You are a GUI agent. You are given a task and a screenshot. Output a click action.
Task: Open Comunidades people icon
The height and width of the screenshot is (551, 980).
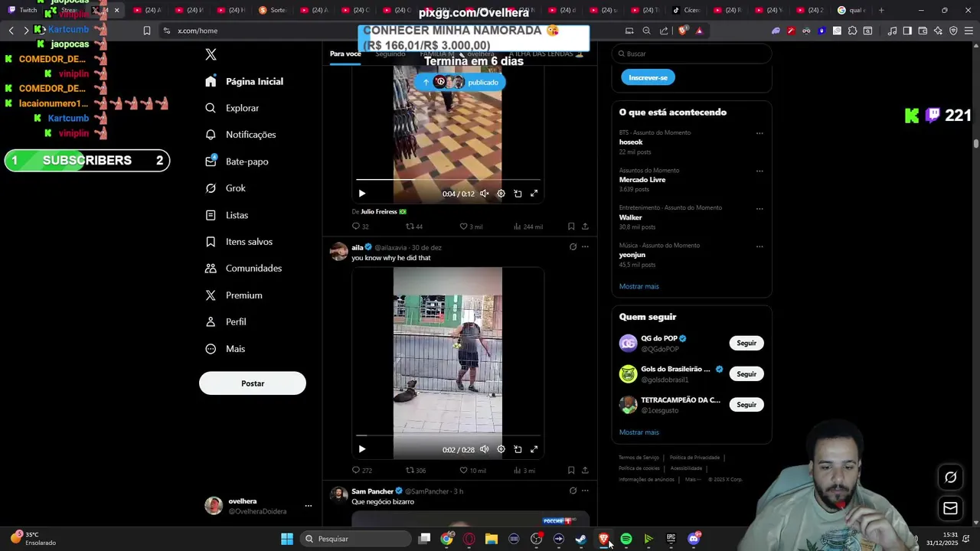pos(211,269)
